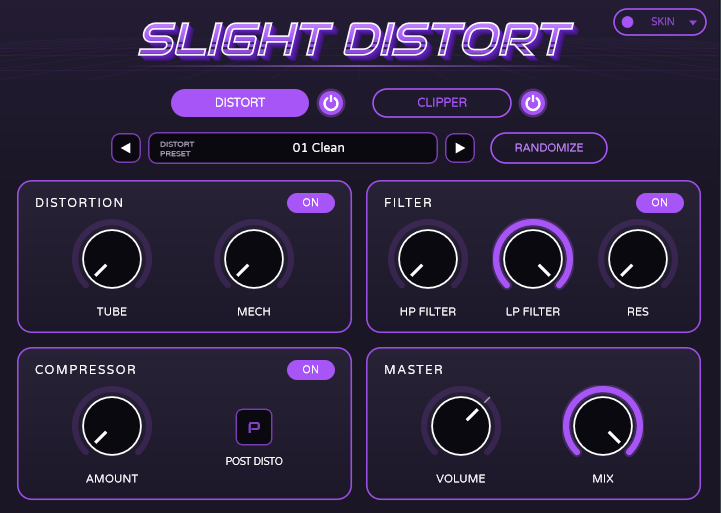Click the DISTORTION section heading
The image size is (721, 513).
79,203
